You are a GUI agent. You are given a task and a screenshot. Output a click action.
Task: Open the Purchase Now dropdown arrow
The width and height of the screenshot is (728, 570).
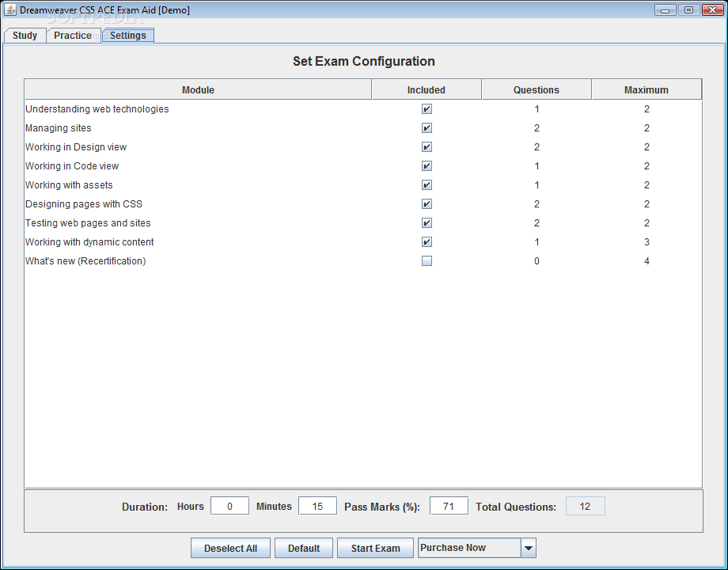(529, 548)
